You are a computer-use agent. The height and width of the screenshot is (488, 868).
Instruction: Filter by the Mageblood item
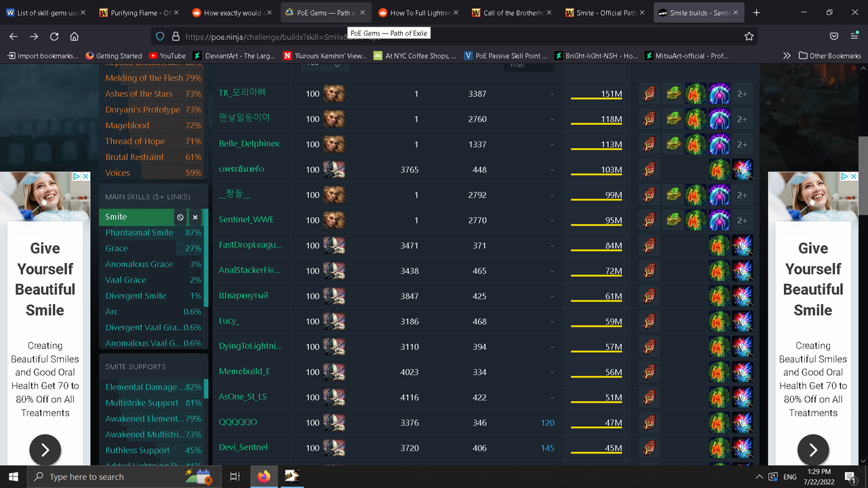pos(153,125)
